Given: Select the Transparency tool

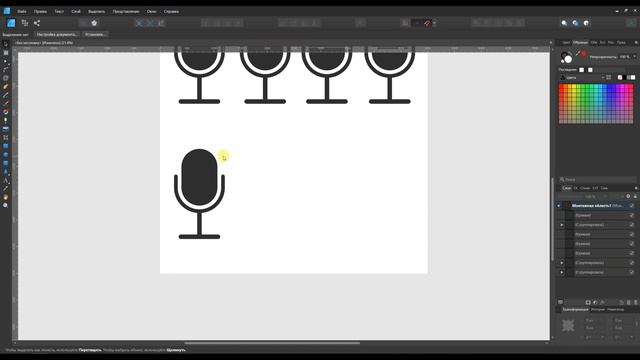Looking at the screenshot, I should [x=6, y=120].
